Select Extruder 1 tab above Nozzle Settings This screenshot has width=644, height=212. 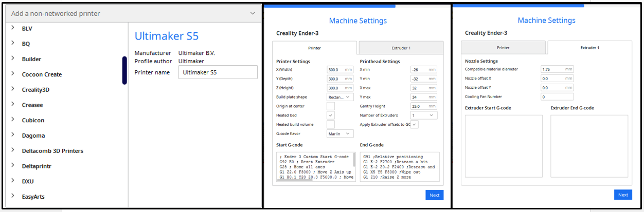point(589,48)
